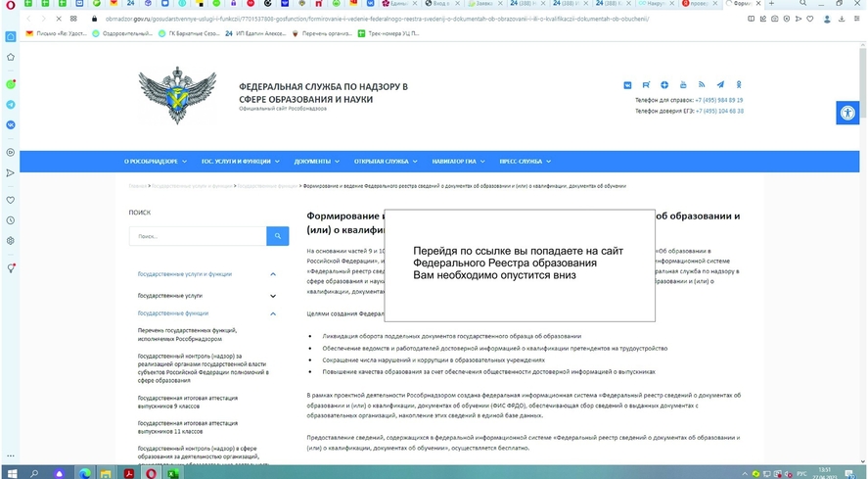This screenshot has height=479, width=868.
Task: Click Главная breadcrumb link
Action: 138,186
